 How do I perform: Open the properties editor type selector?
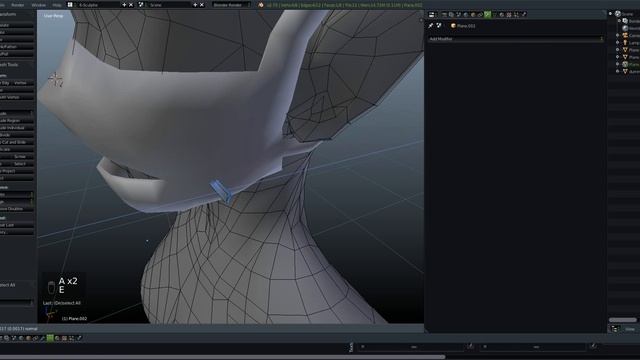point(432,15)
